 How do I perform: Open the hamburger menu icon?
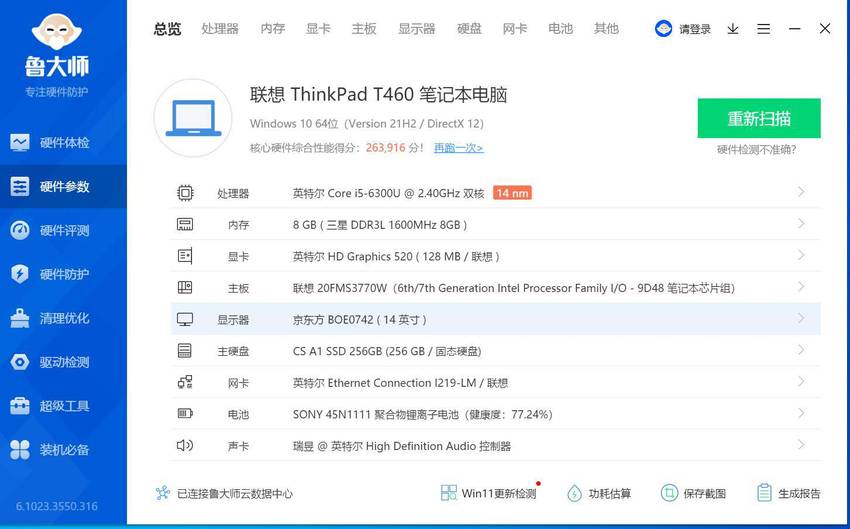[763, 29]
